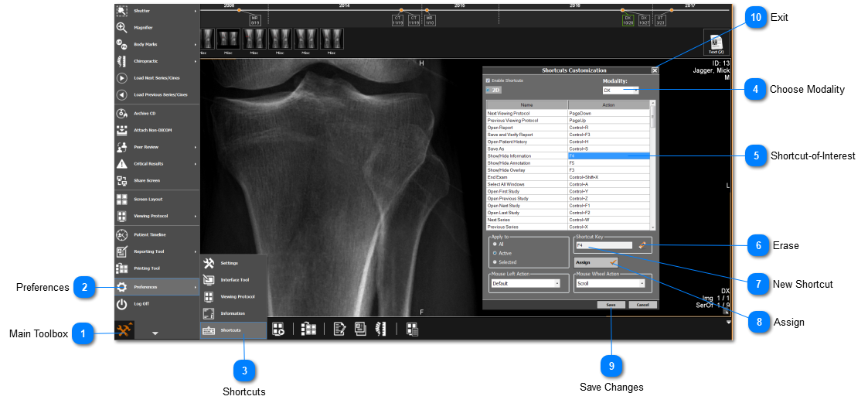
Task: Click the Assign button
Action: tap(591, 263)
